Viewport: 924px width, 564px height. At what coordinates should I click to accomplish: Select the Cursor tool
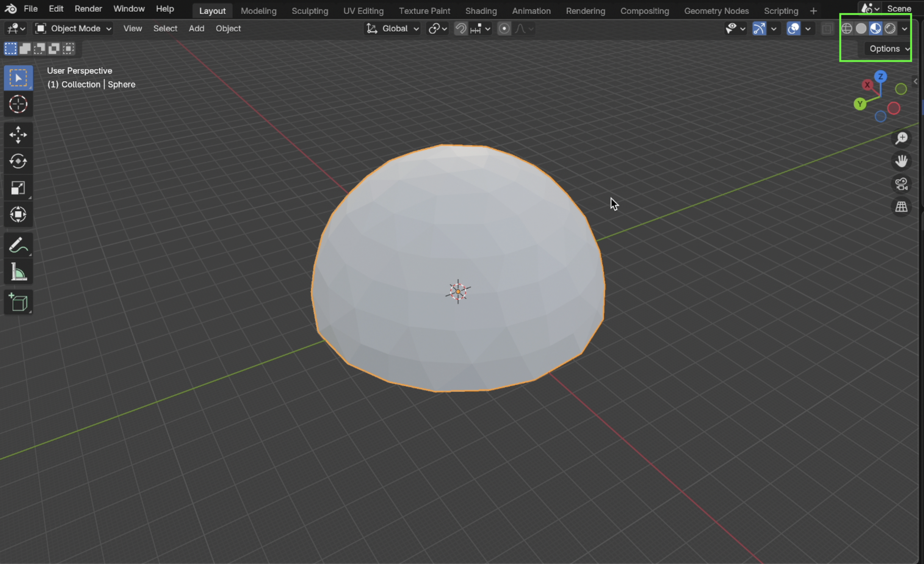[x=18, y=104]
